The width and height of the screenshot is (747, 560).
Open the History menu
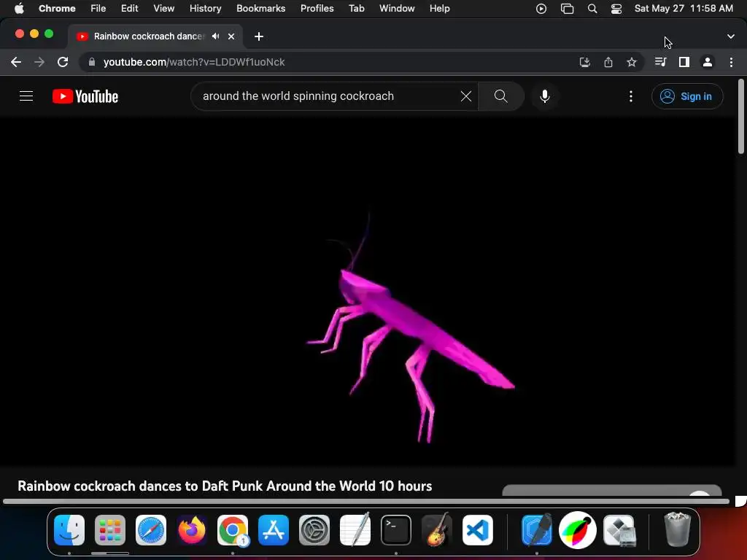[205, 9]
